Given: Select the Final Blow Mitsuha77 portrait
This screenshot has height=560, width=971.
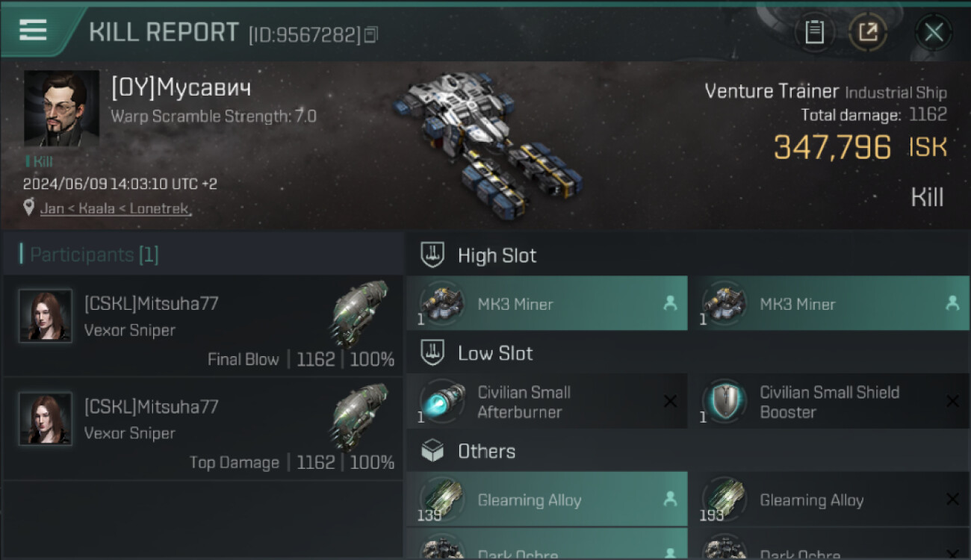Looking at the screenshot, I should pos(46,316).
